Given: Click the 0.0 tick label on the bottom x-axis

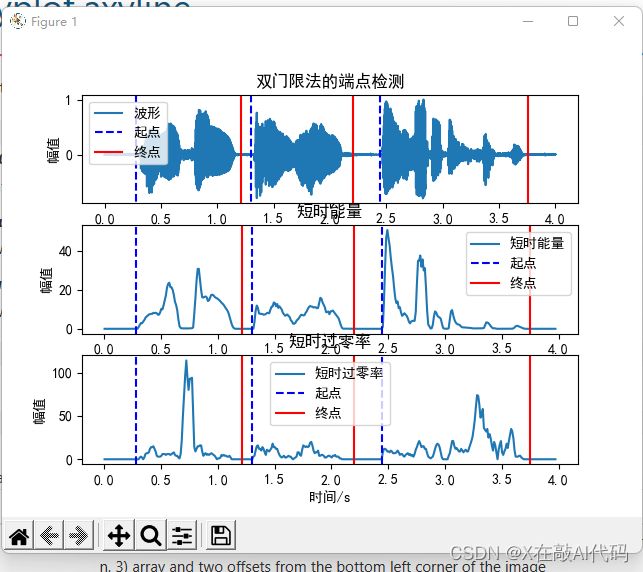Looking at the screenshot, I should point(104,480).
